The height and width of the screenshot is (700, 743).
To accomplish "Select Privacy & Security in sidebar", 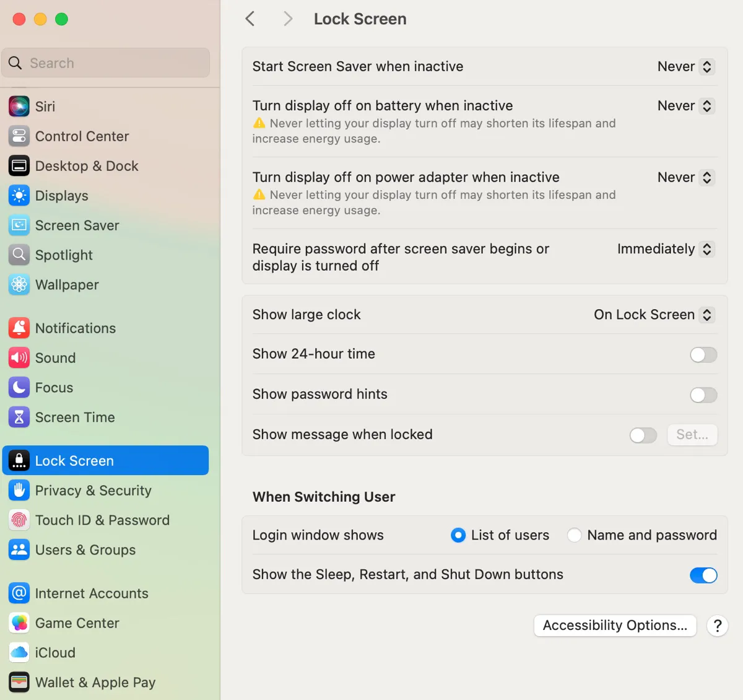I will tap(105, 491).
